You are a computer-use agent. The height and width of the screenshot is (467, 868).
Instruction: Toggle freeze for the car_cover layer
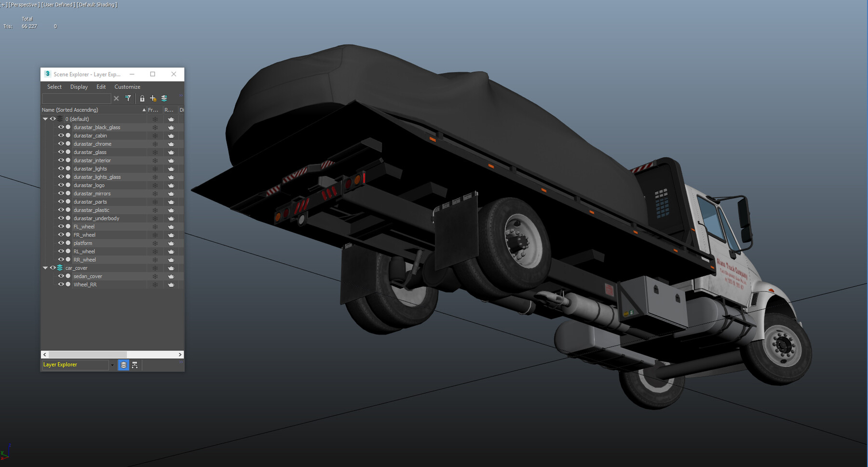[155, 268]
